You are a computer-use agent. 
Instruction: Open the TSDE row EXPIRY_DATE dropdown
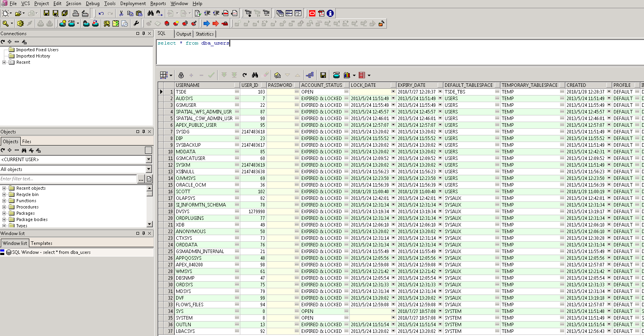click(440, 92)
